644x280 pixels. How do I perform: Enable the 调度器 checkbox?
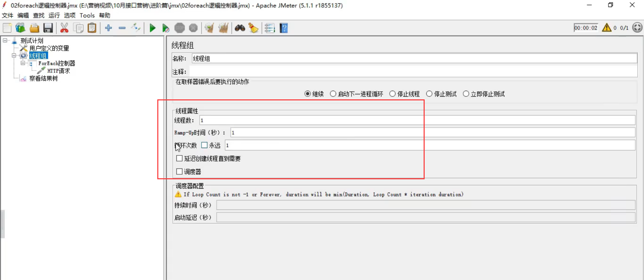click(179, 172)
